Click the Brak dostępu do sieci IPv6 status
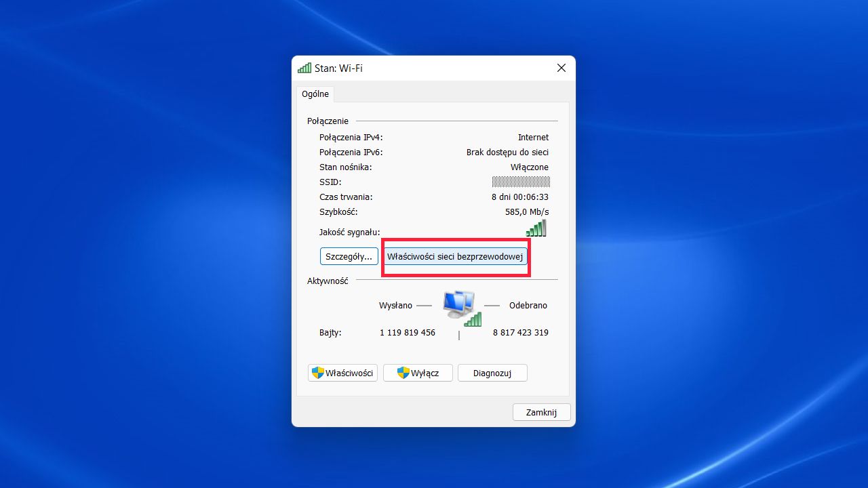 tap(508, 152)
